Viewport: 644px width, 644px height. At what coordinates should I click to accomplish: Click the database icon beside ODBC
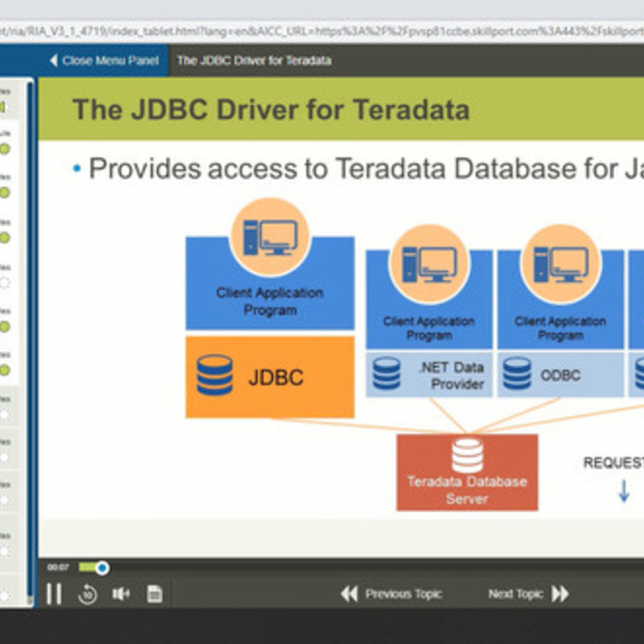(x=517, y=374)
